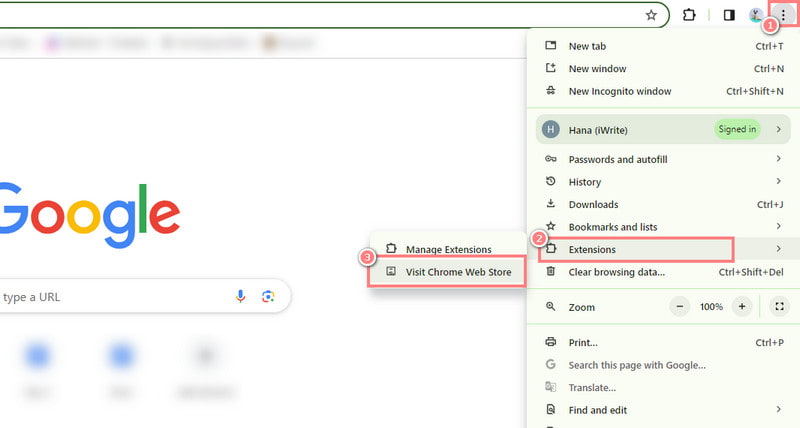Enter fullscreen mode via the Zoom row icon
Viewport: 800px width, 428px height.
pos(779,307)
